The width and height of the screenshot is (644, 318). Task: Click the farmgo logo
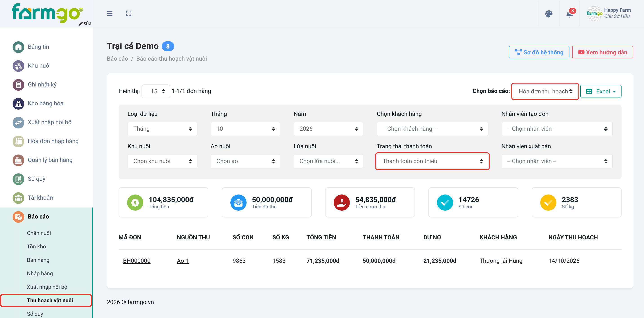pos(47,13)
